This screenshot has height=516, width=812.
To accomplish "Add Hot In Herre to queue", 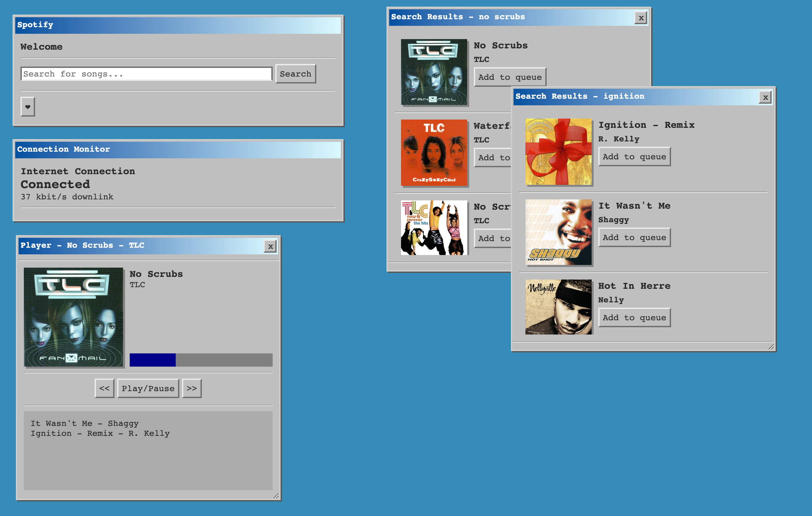I will pos(634,317).
